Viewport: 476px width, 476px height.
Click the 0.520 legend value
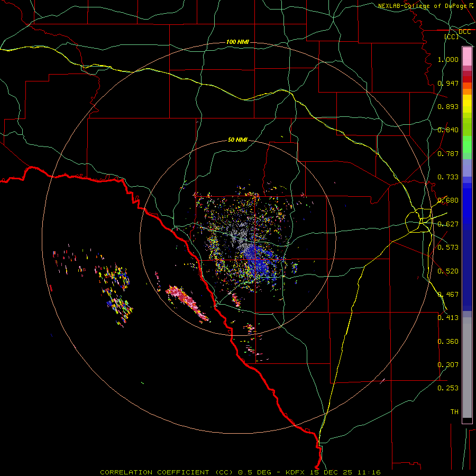(x=448, y=271)
